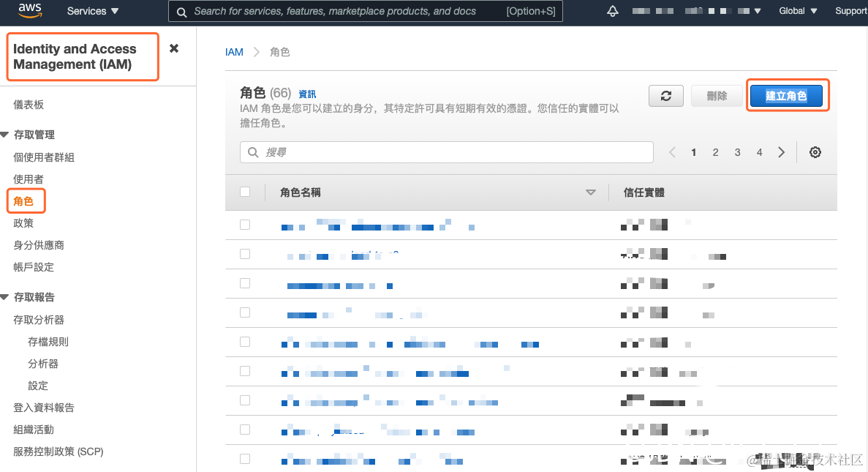Open the Global region dropdown
The width and height of the screenshot is (868, 472).
[x=798, y=11]
